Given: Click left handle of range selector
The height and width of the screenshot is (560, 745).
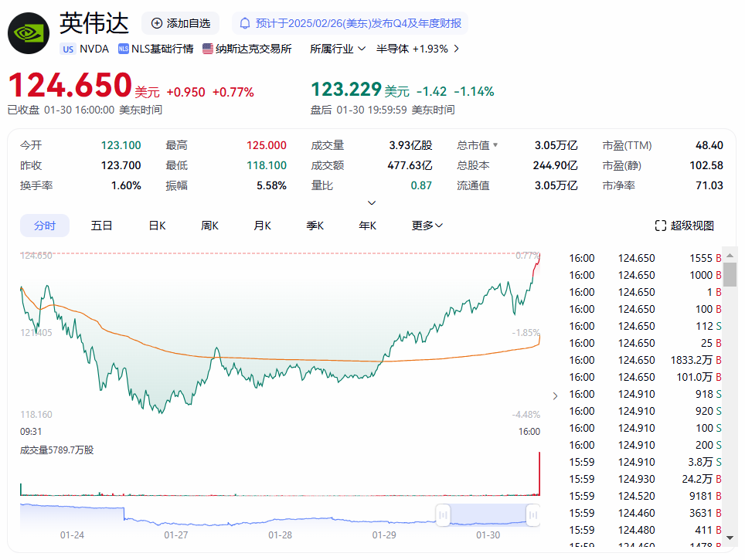Looking at the screenshot, I should click(443, 515).
